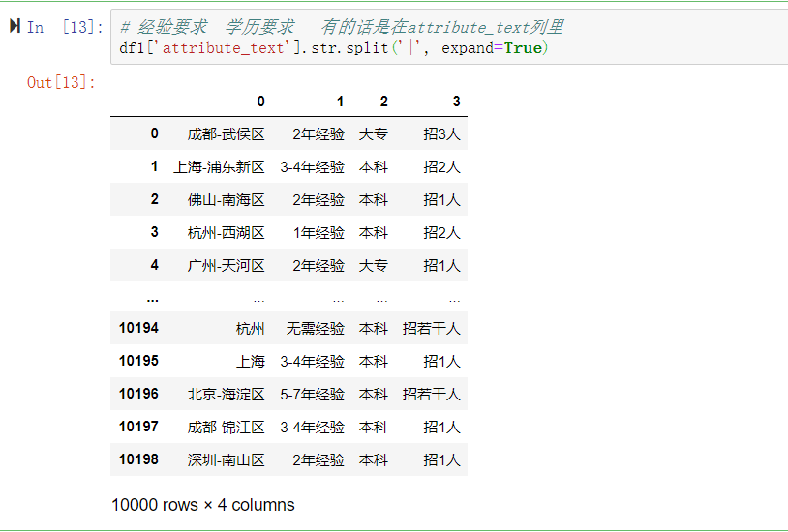The height and width of the screenshot is (532, 788).
Task: Click cell 大专 in row 0
Action: (x=374, y=134)
